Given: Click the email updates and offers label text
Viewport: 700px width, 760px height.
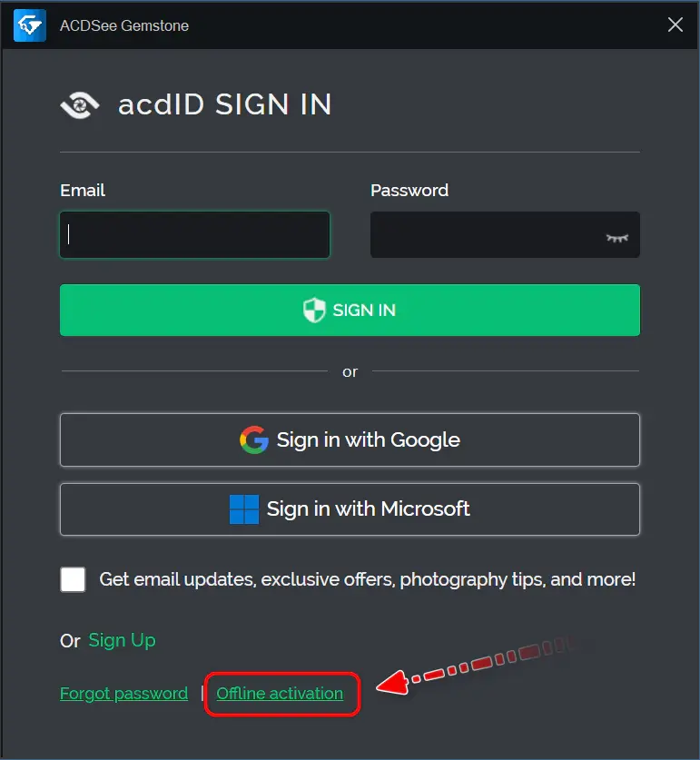Looking at the screenshot, I should [x=367, y=579].
